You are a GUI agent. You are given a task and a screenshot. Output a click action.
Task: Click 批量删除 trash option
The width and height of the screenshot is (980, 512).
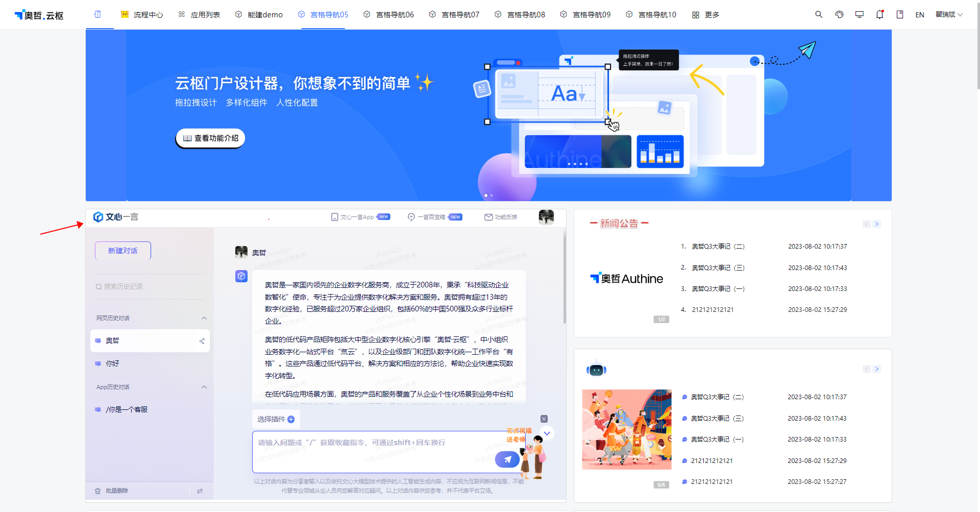tap(112, 491)
